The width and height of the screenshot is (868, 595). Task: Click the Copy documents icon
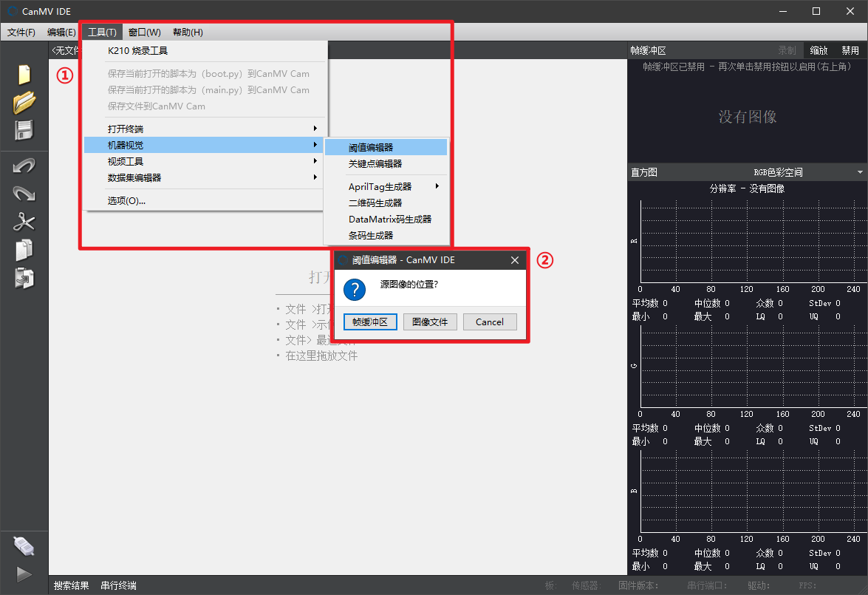tap(24, 250)
